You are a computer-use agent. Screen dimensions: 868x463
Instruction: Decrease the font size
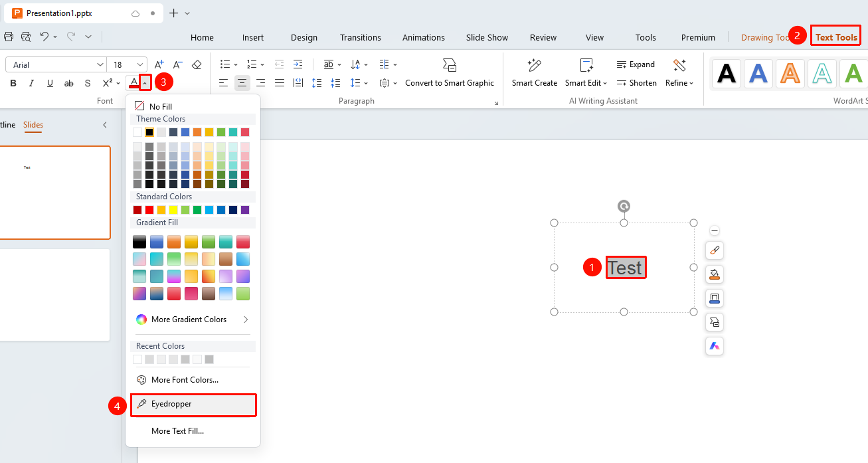[177, 64]
